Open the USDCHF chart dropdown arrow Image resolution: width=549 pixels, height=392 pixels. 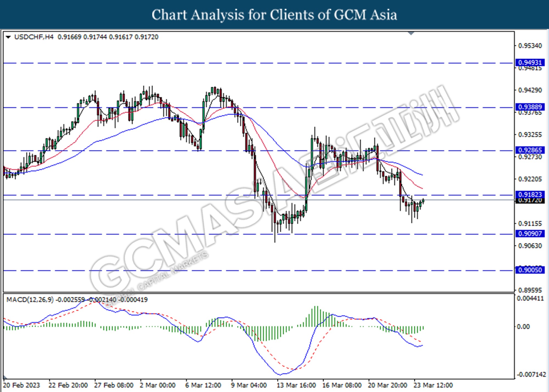pos(8,37)
